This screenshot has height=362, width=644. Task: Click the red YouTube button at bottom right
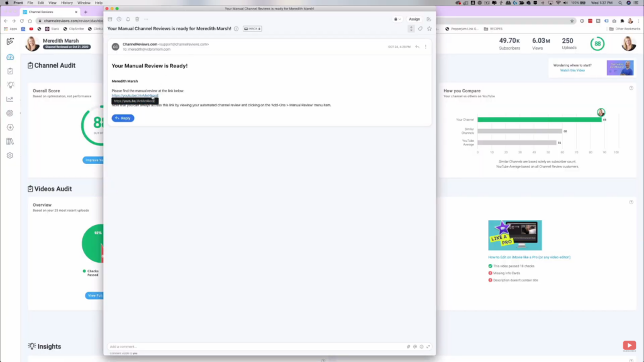[x=629, y=345]
